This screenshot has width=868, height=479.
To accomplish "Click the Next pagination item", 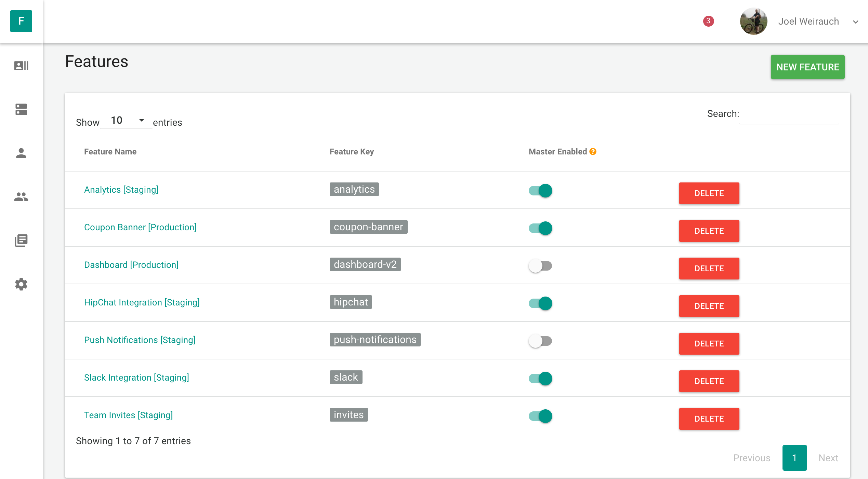I will click(828, 458).
